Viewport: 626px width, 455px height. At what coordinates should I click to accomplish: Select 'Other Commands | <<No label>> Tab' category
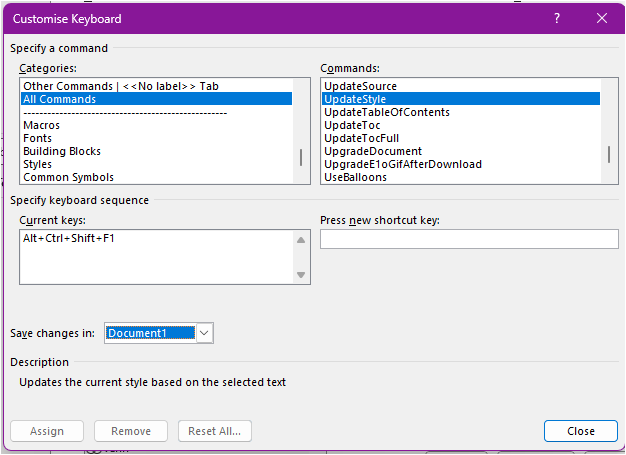pos(156,86)
